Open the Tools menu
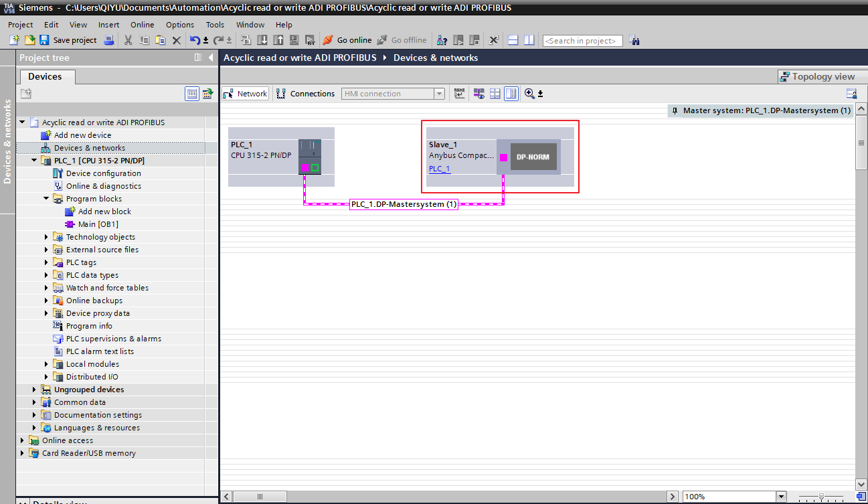The width and height of the screenshot is (868, 504). [x=215, y=25]
